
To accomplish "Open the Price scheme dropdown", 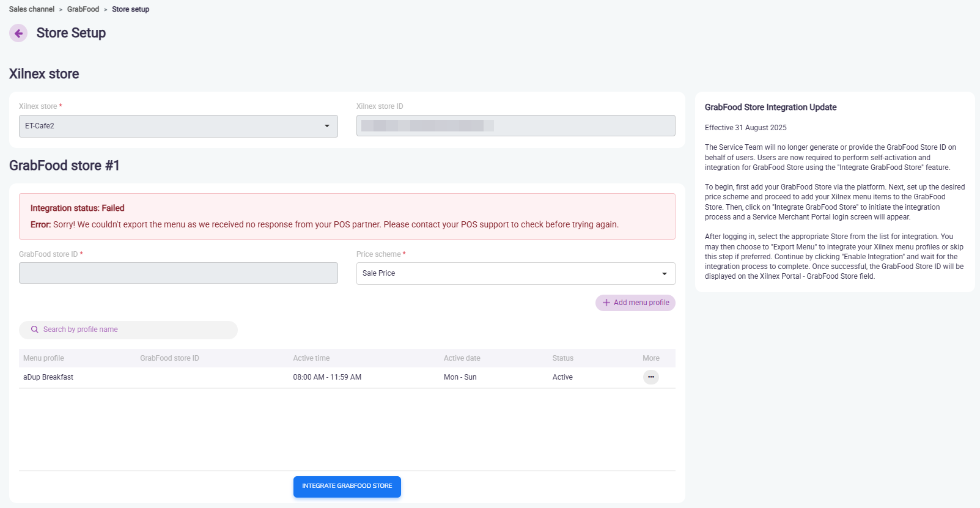I will click(515, 273).
